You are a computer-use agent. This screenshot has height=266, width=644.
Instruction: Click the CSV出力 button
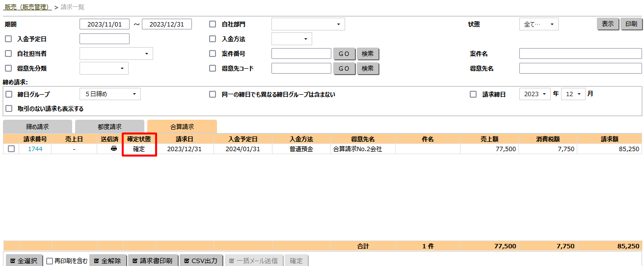click(201, 261)
